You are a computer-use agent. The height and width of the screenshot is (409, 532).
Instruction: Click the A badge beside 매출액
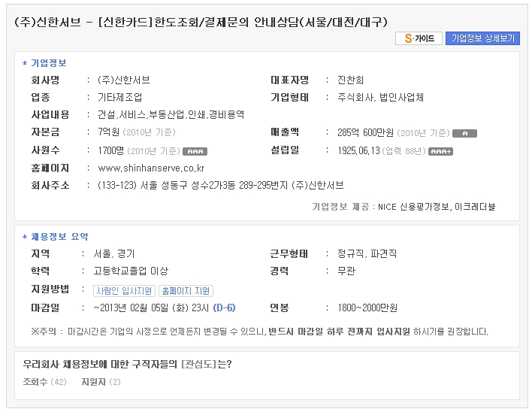pyautogui.click(x=465, y=133)
